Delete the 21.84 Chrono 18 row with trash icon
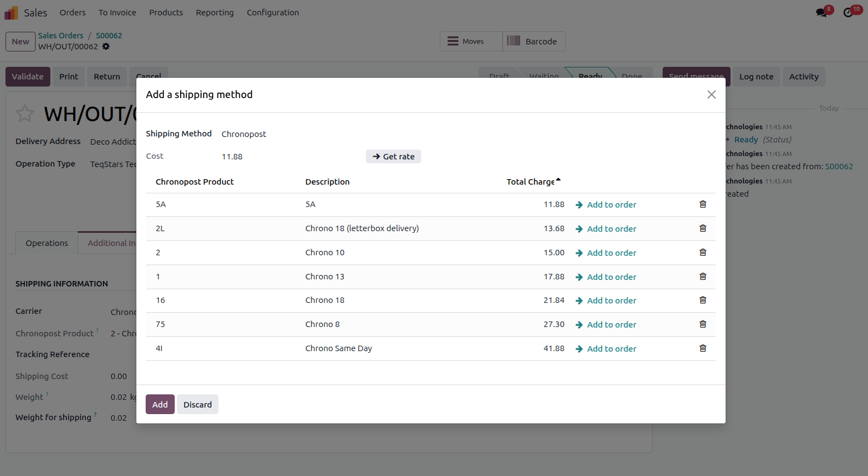Viewport: 868px width, 476px height. click(x=703, y=300)
